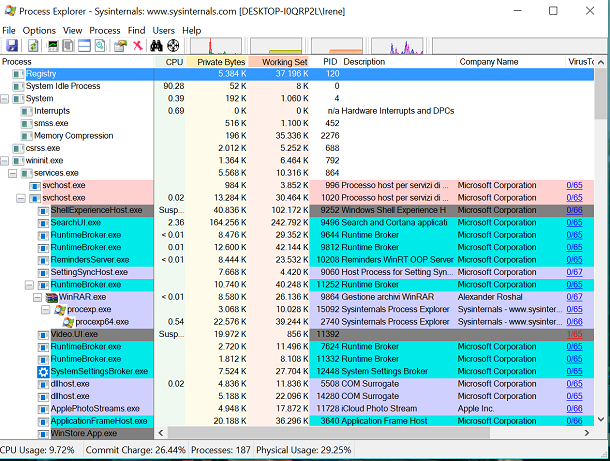Click the SystemSettingsBroker.exe gear icon
Image resolution: width=610 pixels, height=461 pixels.
(43, 372)
